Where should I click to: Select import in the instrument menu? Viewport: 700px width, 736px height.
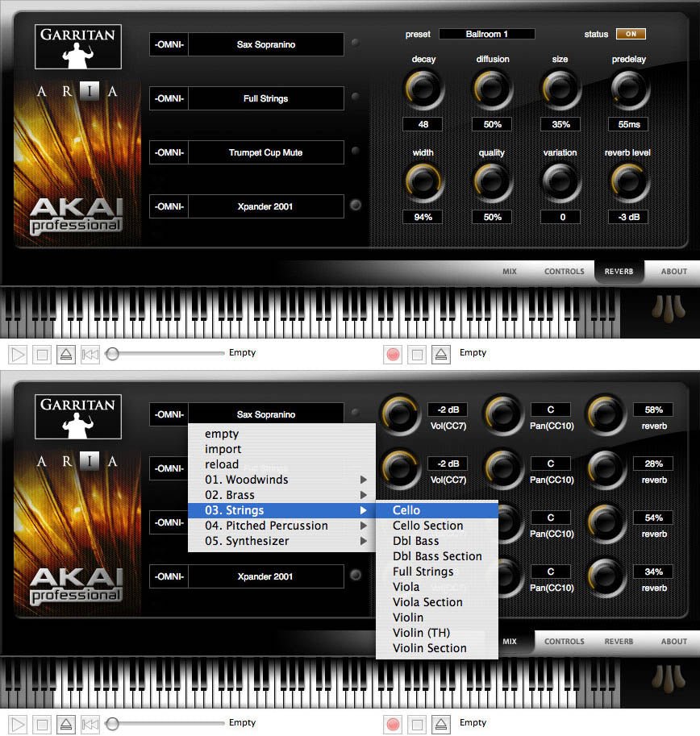(x=223, y=449)
